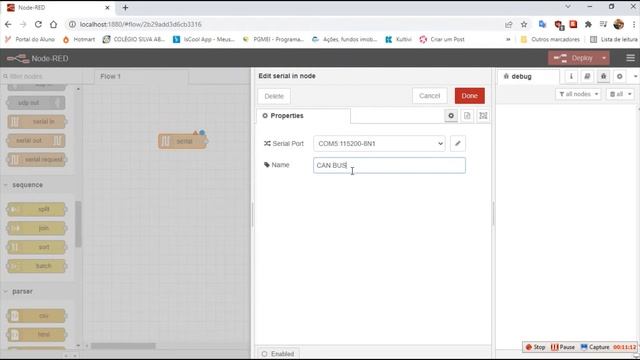
Task: Click the canvas horizontal scrollbar thumb
Action: [x=123, y=346]
